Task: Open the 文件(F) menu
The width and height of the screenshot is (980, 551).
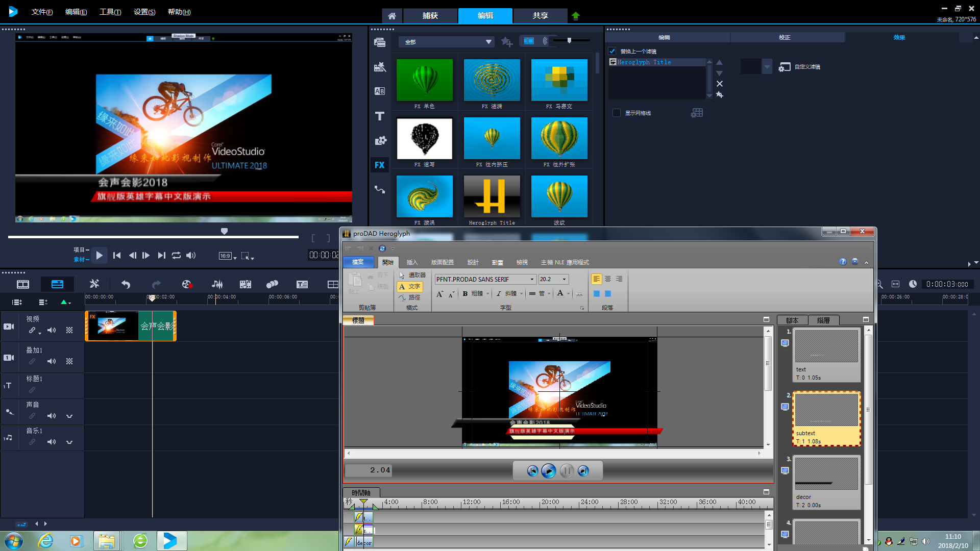Action: tap(42, 12)
